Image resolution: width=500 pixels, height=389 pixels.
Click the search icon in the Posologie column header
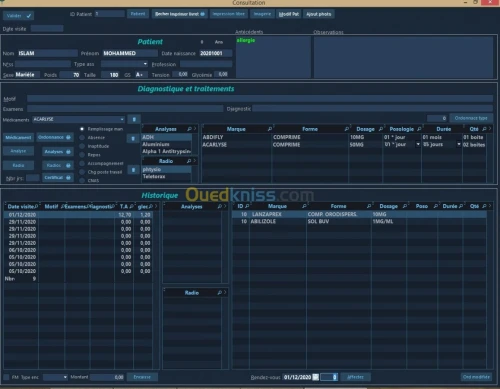(x=419, y=129)
